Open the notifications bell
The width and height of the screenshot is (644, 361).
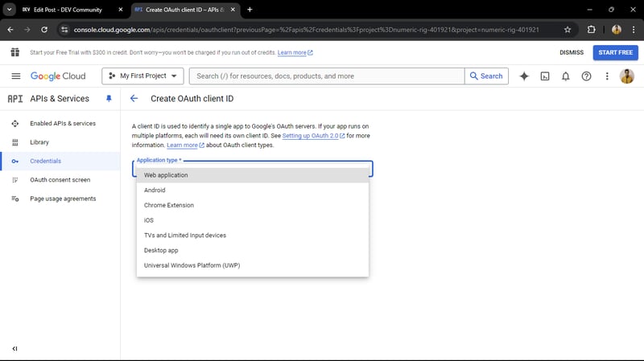coord(566,76)
